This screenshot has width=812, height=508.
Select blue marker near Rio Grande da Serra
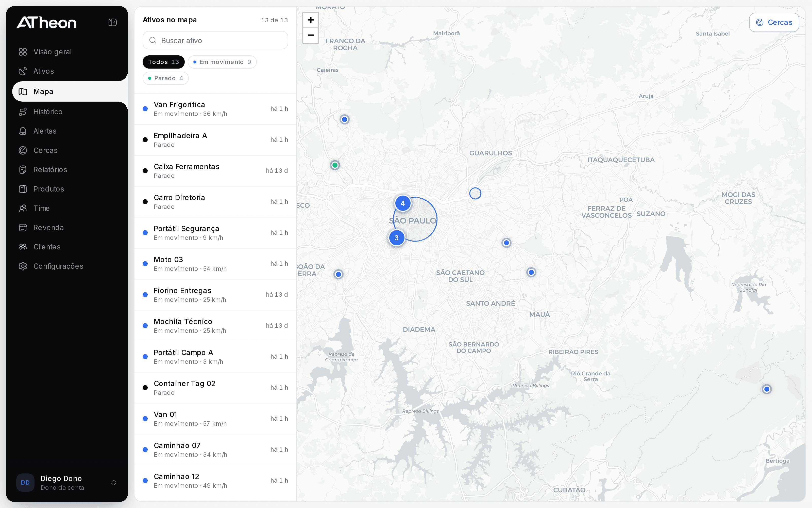pos(767,389)
